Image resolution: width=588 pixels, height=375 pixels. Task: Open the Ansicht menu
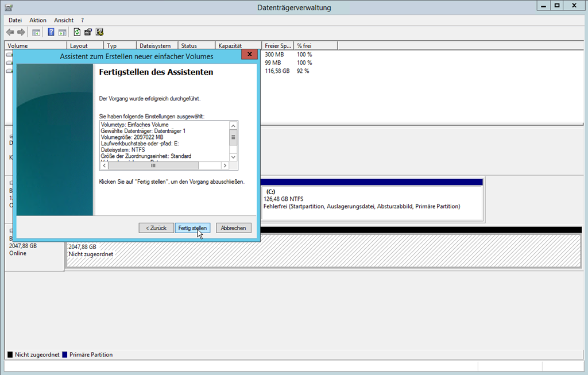pos(64,20)
